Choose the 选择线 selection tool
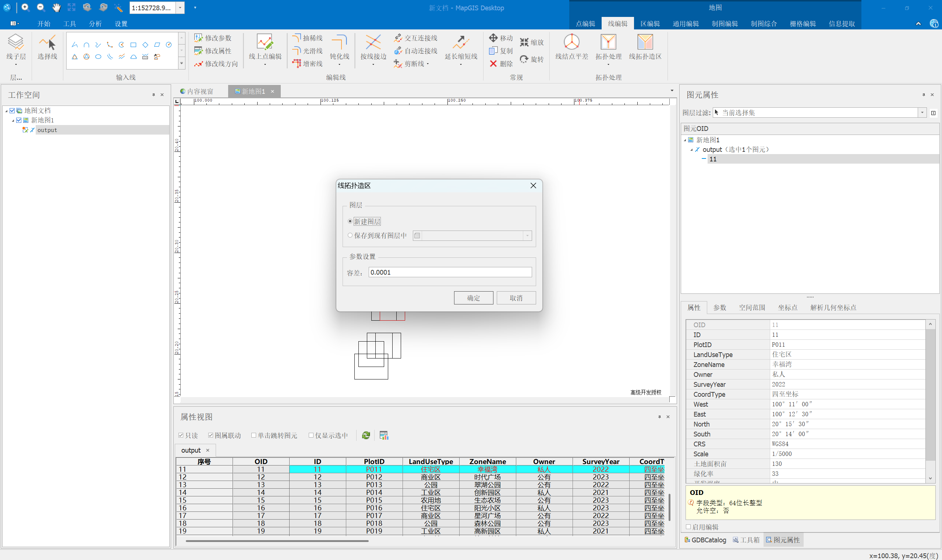 (x=47, y=43)
